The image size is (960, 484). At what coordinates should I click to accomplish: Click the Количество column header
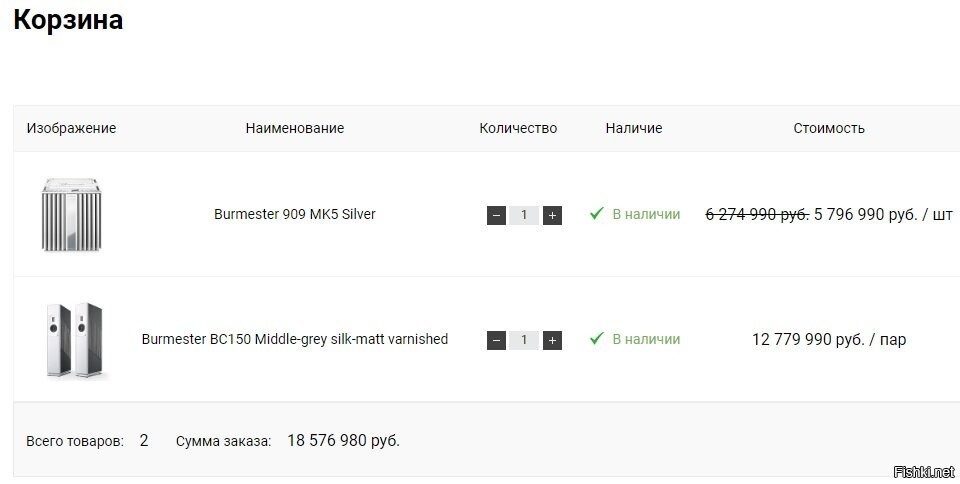point(518,128)
